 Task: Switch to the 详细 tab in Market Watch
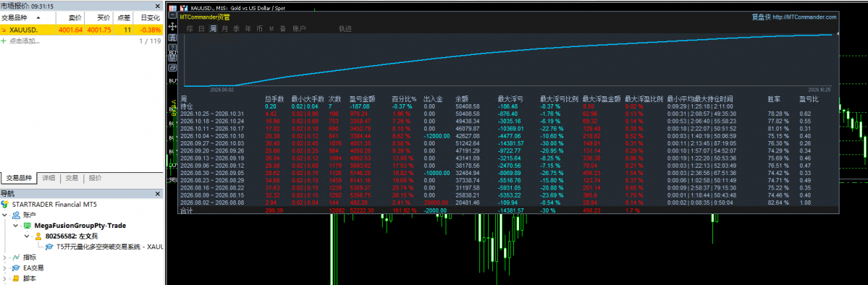pos(49,178)
